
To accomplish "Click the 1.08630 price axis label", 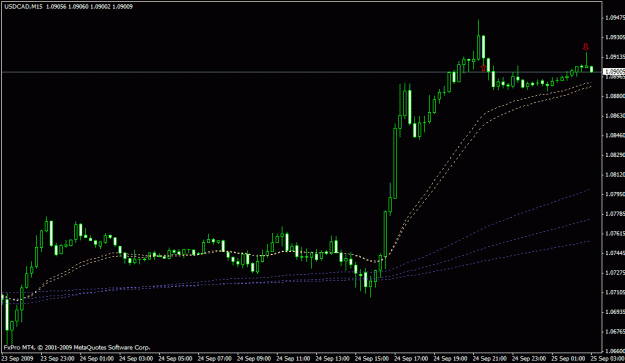I will (615, 116).
